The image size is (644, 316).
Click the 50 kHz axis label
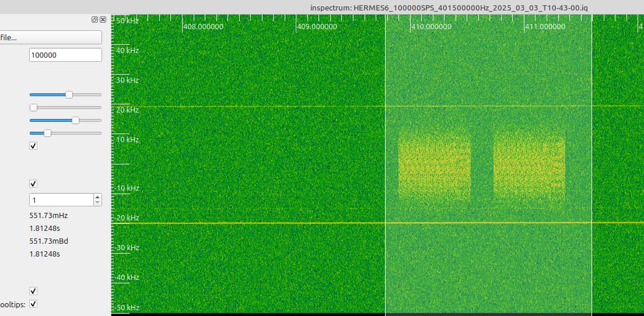tap(126, 20)
